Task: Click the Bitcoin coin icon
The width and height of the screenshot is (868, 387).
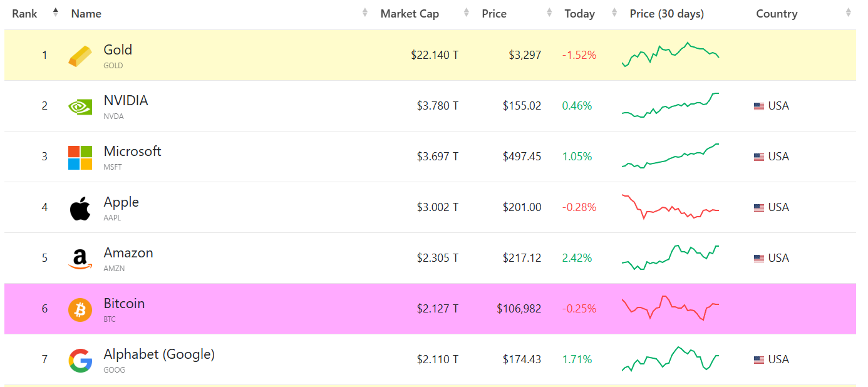Action: pos(79,308)
